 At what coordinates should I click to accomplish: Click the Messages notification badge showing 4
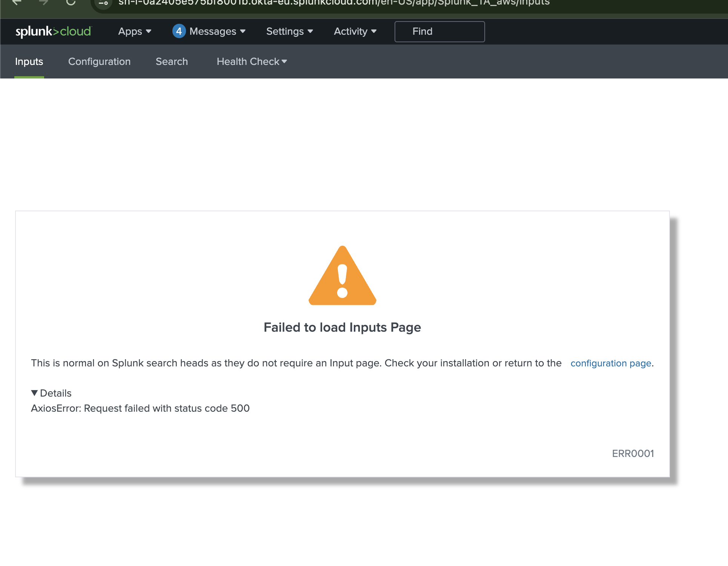[x=179, y=31]
